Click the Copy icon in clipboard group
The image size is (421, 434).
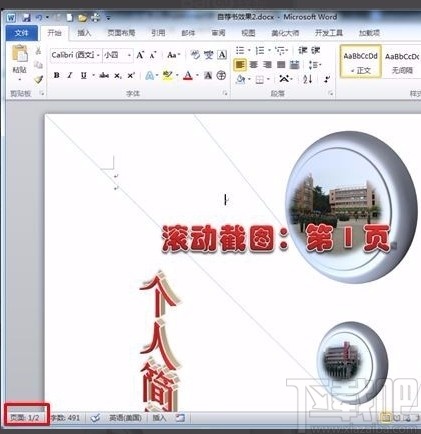tap(38, 65)
